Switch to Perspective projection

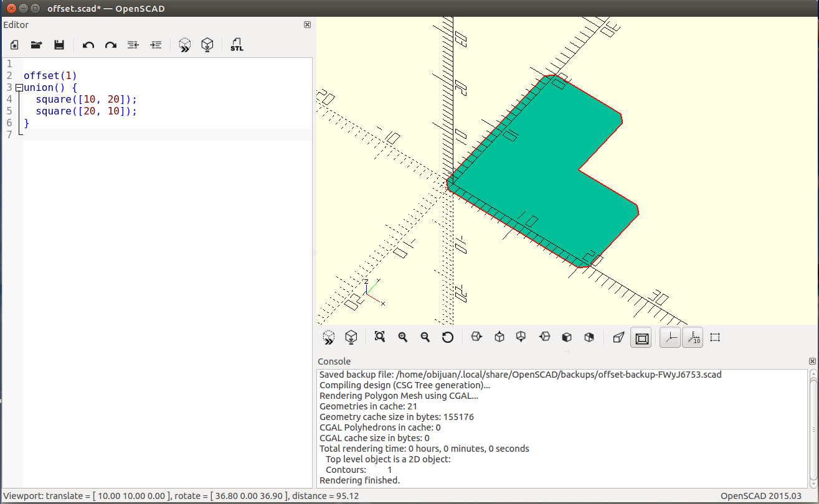tap(618, 337)
